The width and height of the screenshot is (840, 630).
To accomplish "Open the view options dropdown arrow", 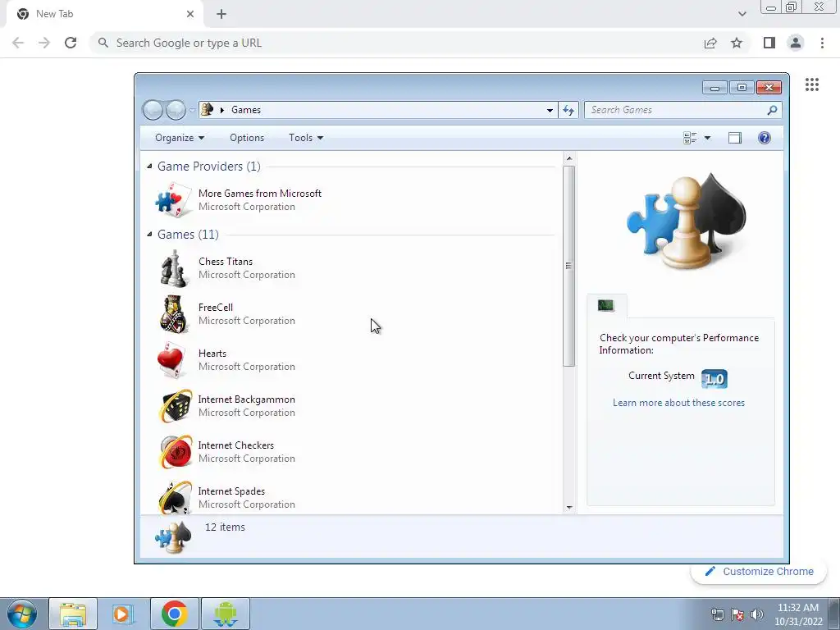I will click(x=707, y=138).
